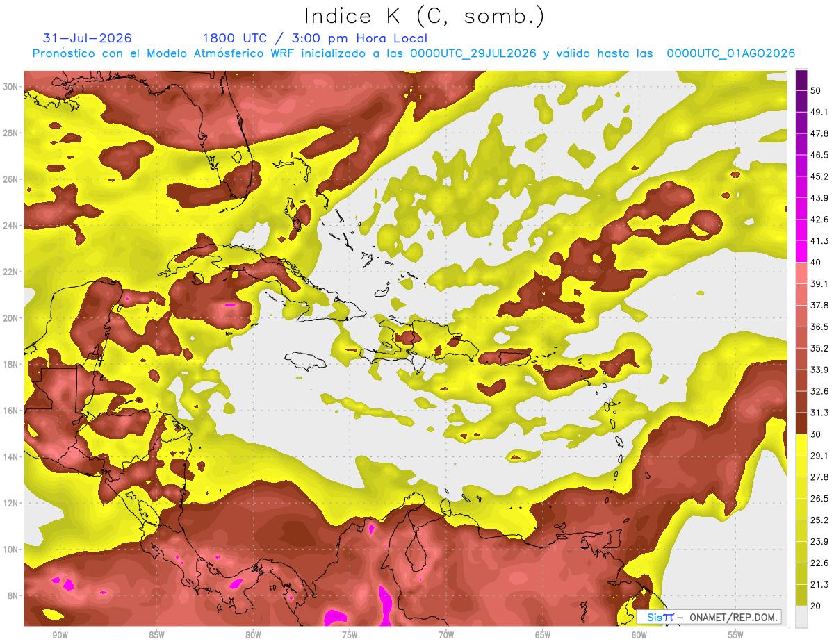
Task: Click the "21.3" value on the color scale
Action: click(x=819, y=585)
